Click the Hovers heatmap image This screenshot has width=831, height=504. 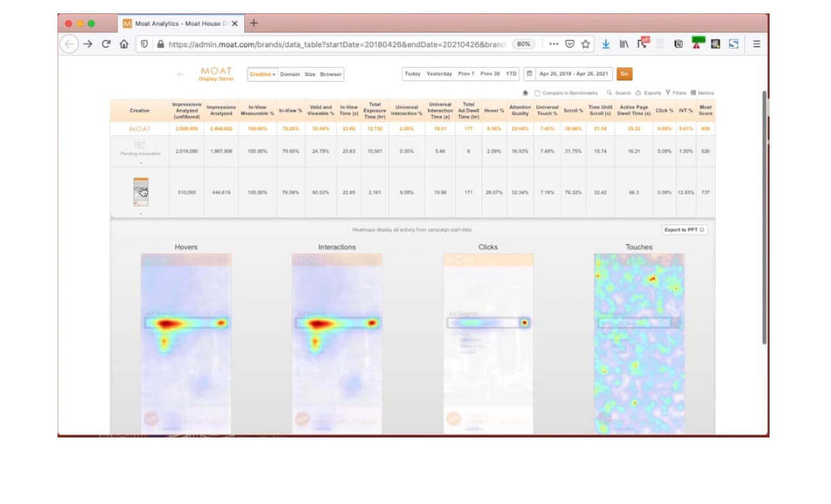coord(186,344)
